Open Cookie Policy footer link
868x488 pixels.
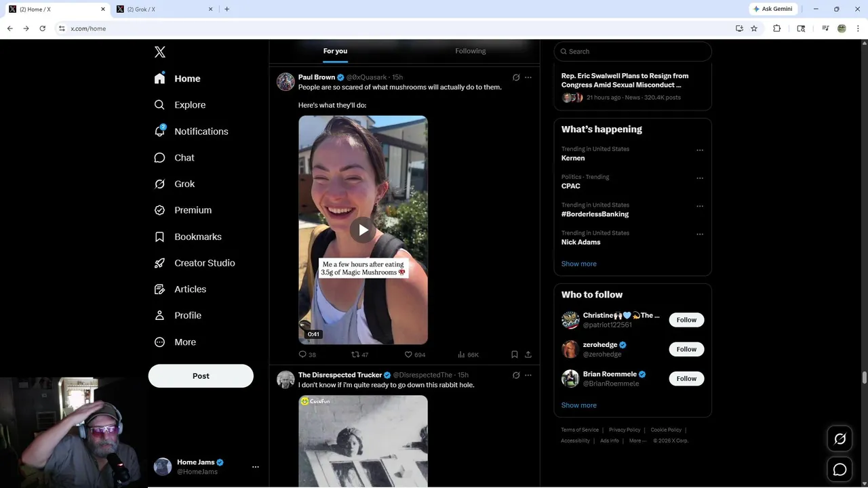point(666,430)
